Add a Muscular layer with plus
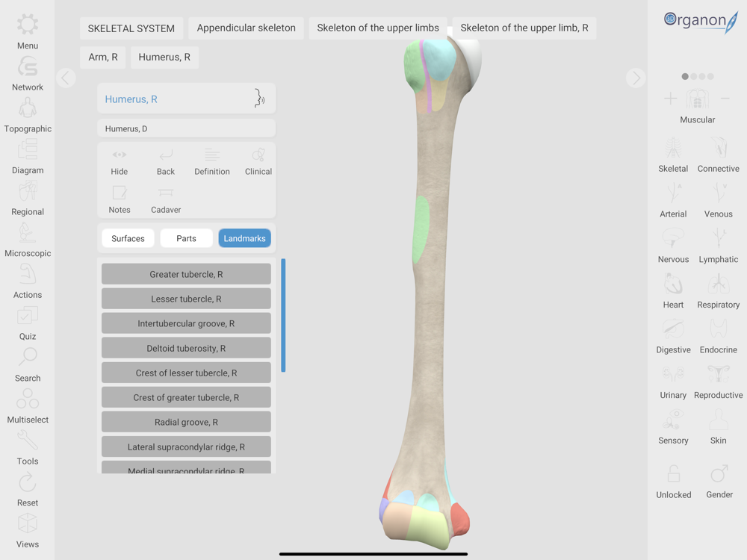Screen dimensions: 747x560 (670, 99)
